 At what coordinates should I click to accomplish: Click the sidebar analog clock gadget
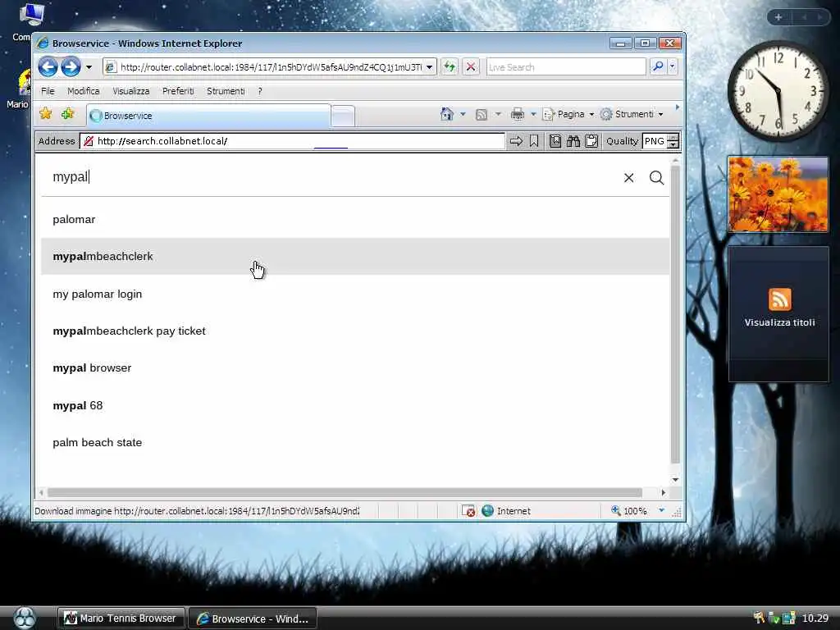click(x=778, y=91)
